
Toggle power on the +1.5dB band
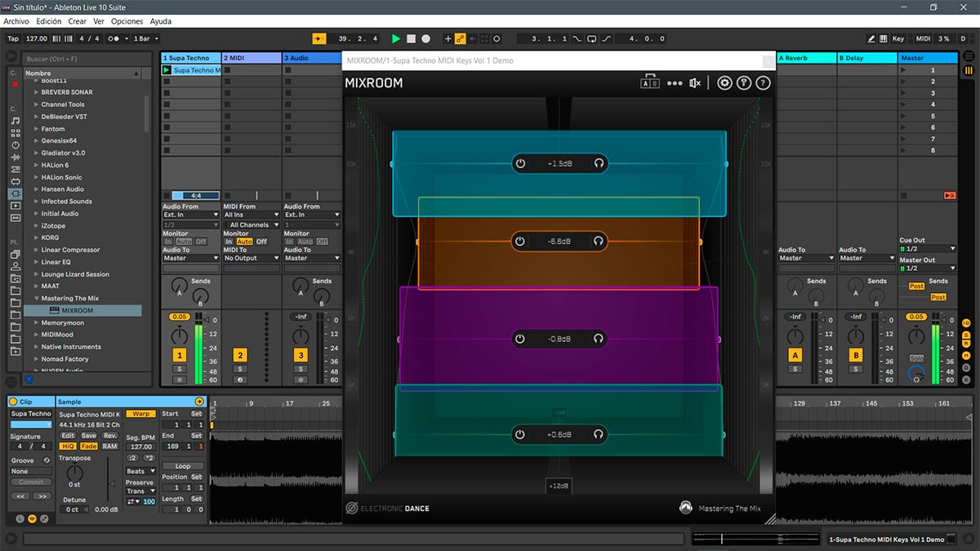[x=520, y=163]
